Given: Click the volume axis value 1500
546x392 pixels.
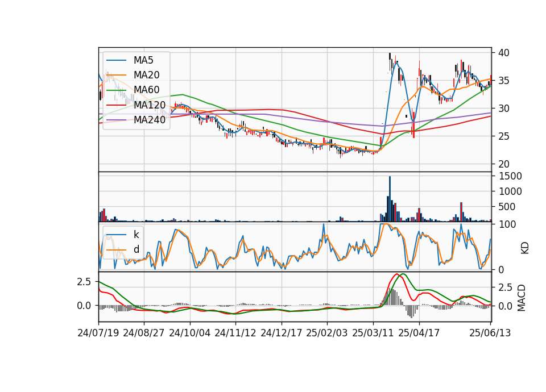Looking at the screenshot, I should [510, 176].
